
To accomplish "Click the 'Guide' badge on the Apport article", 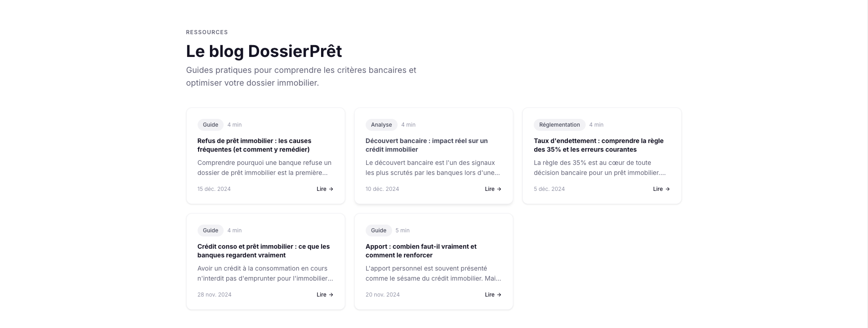I will pos(378,230).
